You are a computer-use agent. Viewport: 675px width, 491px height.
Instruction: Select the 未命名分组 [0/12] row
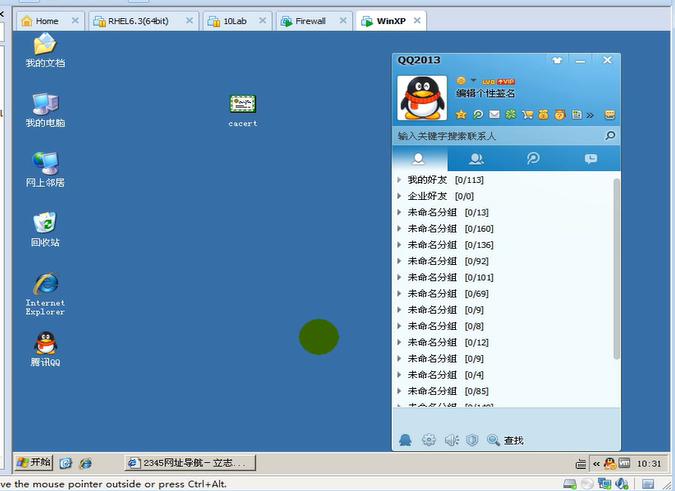tap(504, 343)
